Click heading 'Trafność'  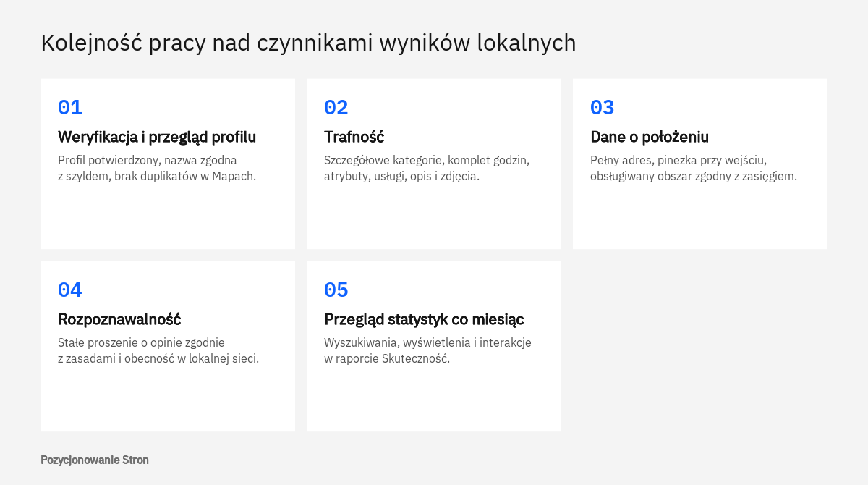[354, 137]
